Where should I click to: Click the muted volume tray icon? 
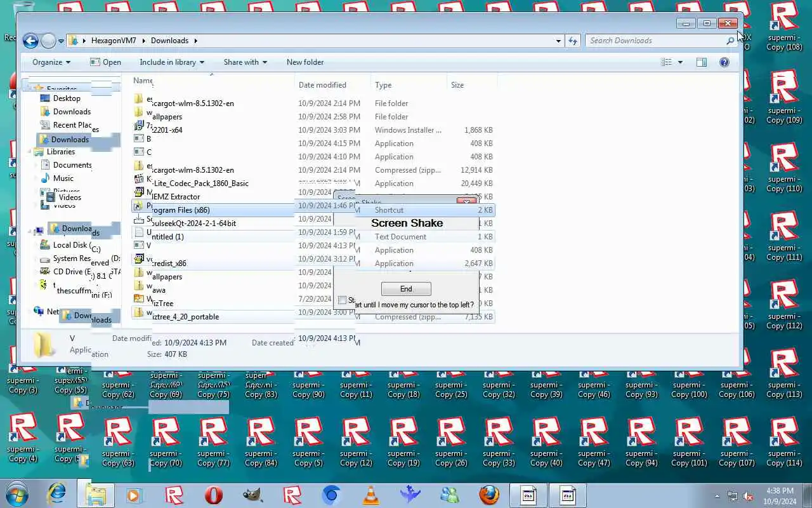click(748, 496)
